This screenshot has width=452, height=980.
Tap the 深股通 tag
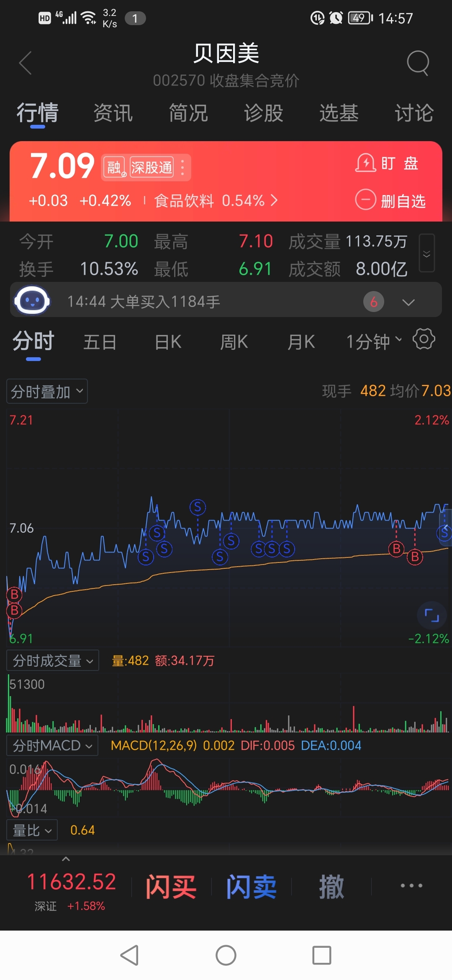coord(152,168)
